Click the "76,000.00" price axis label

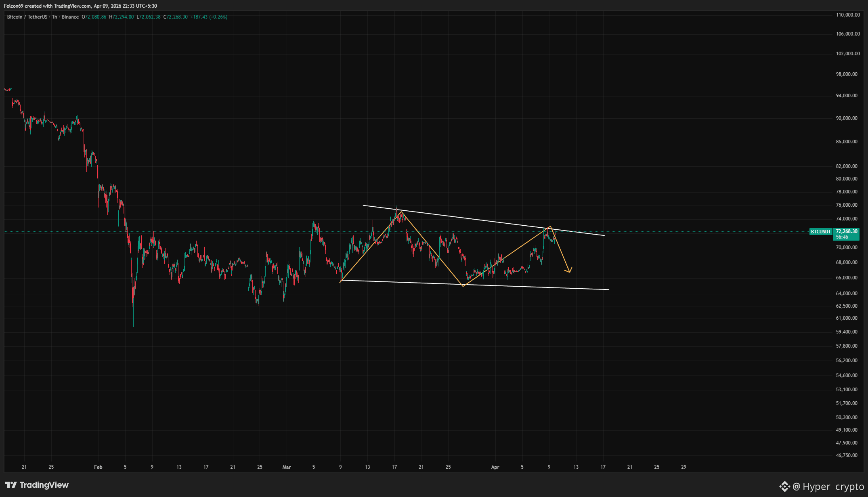[x=847, y=205]
